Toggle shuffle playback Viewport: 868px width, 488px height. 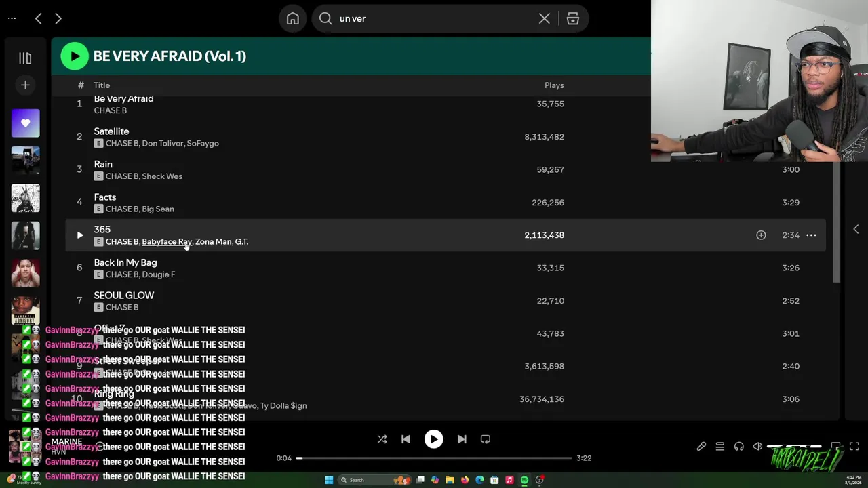coord(382,439)
